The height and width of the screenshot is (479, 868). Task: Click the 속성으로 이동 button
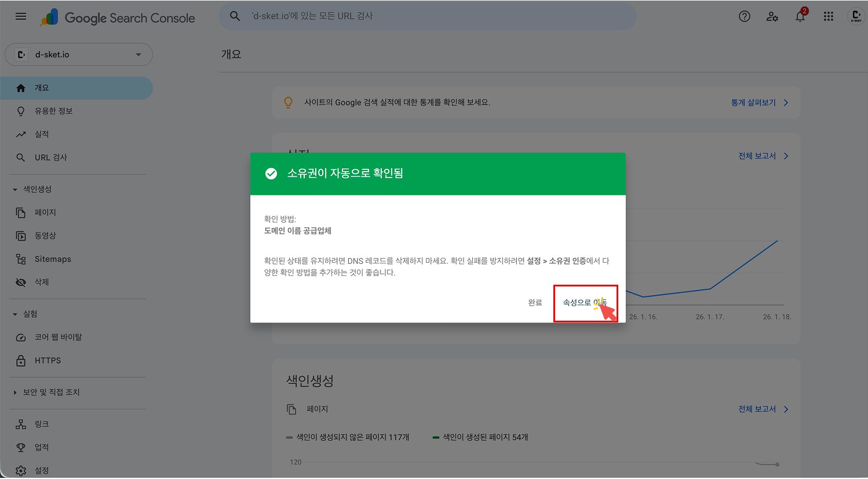coord(585,302)
